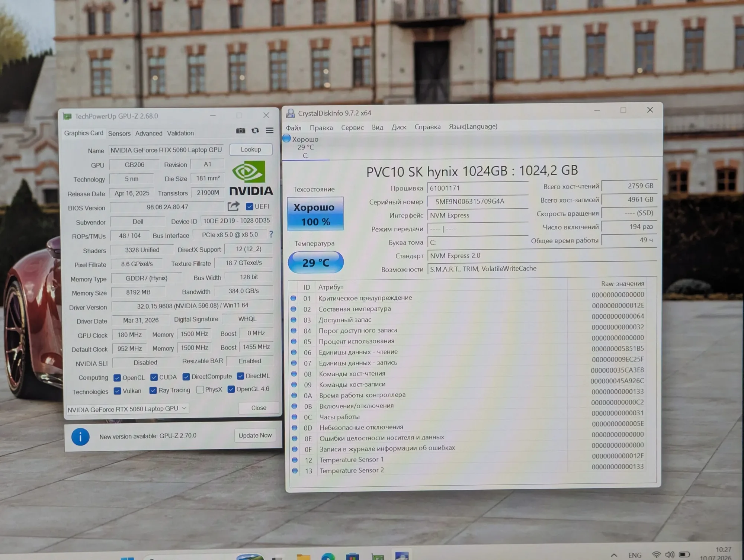Open the taskbar system tray chevron

614,555
